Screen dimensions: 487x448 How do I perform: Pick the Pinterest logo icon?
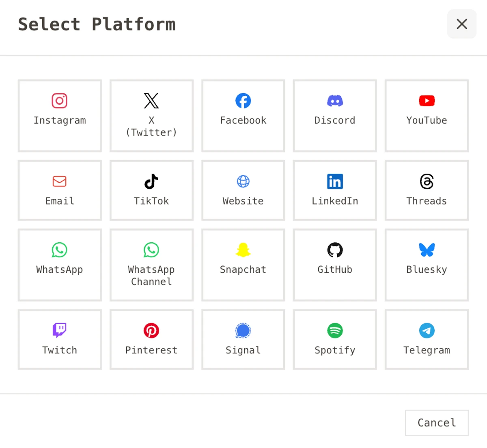pos(151,331)
